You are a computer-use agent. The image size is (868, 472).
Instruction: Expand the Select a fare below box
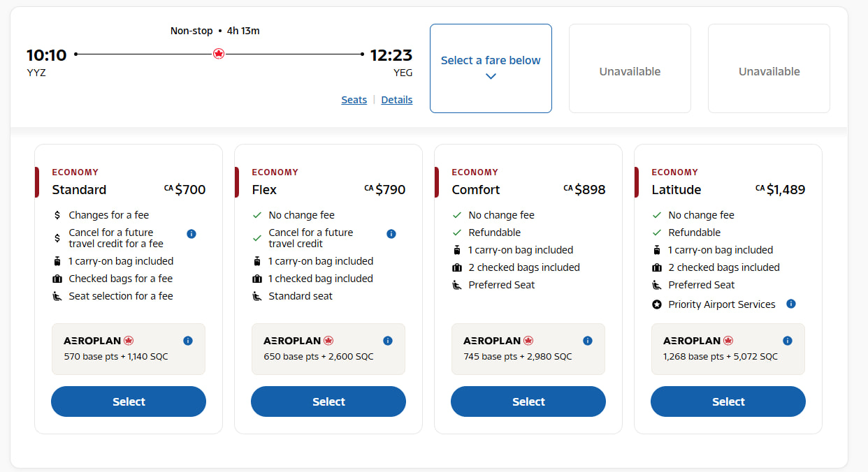[491, 68]
